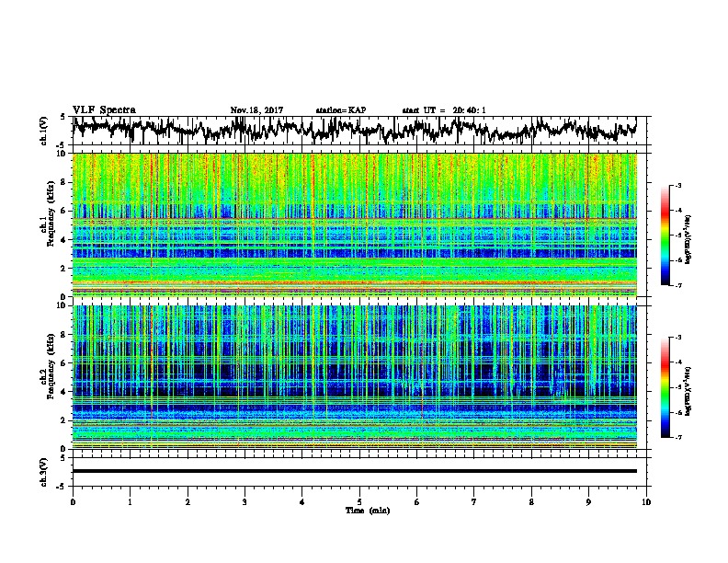Viewport: 728px width, 563px height.
Task: Click the ch.2 spectrogram color scale bar
Action: (x=665, y=387)
